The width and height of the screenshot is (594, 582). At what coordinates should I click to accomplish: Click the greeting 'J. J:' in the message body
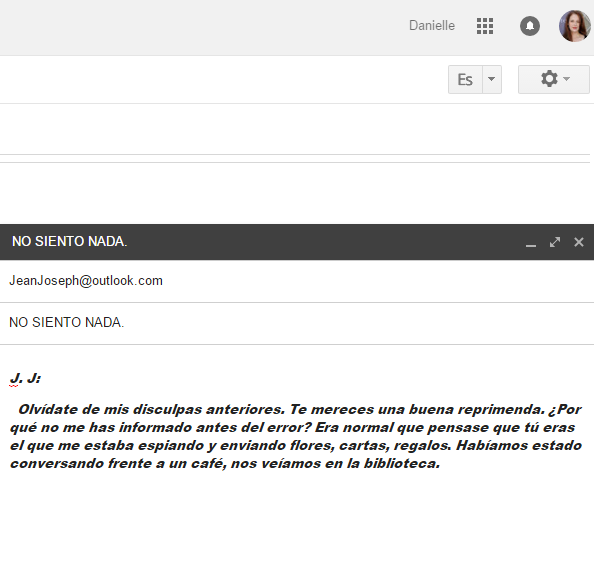tap(25, 378)
